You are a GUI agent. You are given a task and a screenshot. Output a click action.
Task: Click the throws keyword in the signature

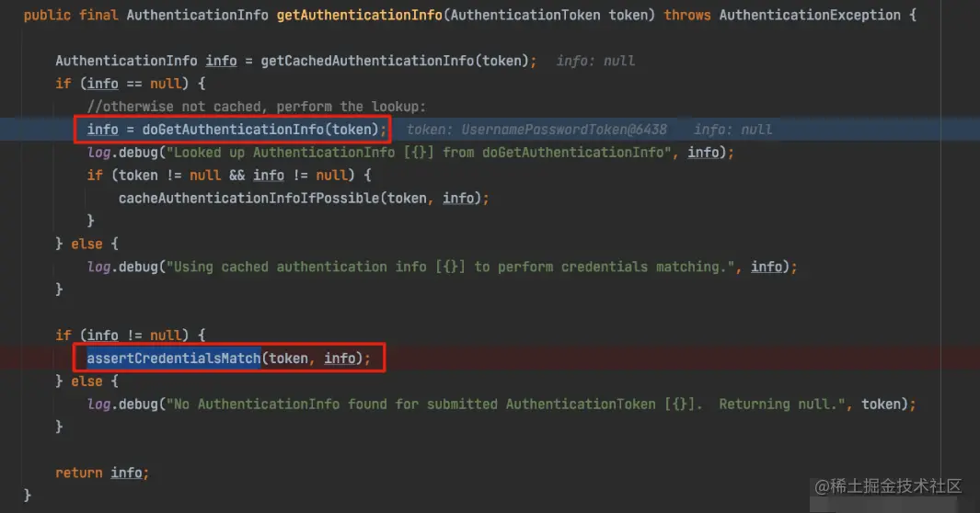(686, 15)
